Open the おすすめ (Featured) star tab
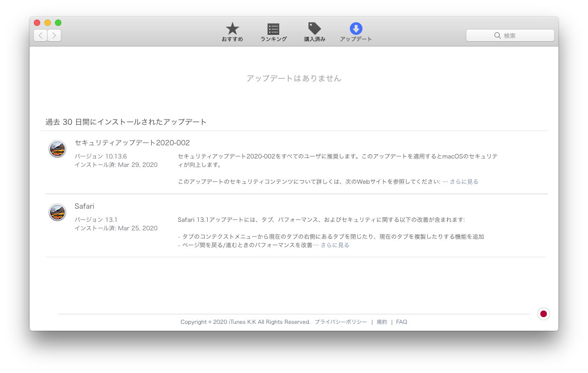 click(232, 32)
